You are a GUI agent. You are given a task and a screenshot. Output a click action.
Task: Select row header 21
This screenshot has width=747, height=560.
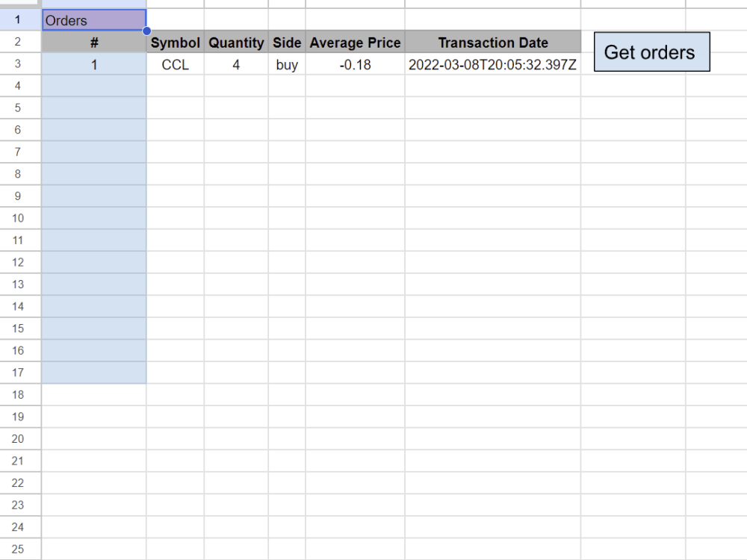point(20,461)
